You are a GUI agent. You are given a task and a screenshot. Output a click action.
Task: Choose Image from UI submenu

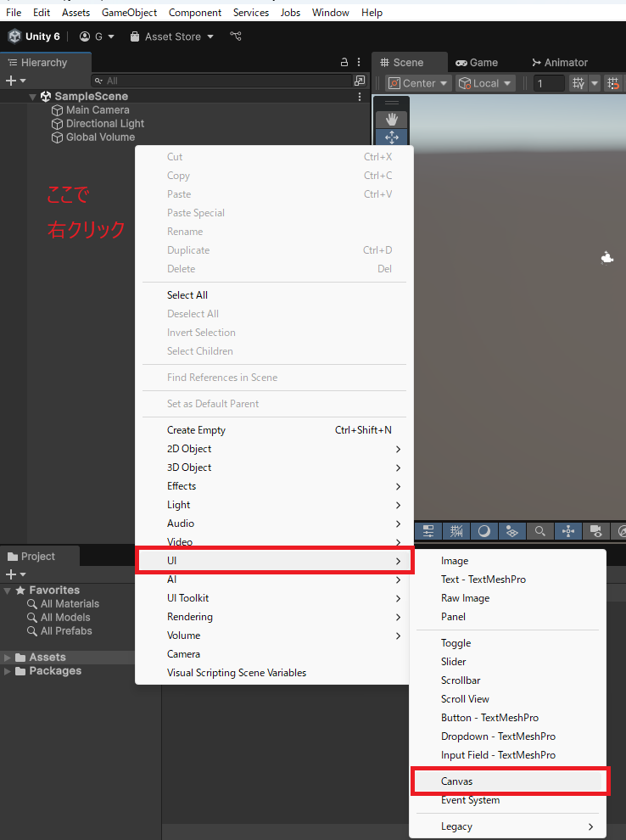(509, 560)
